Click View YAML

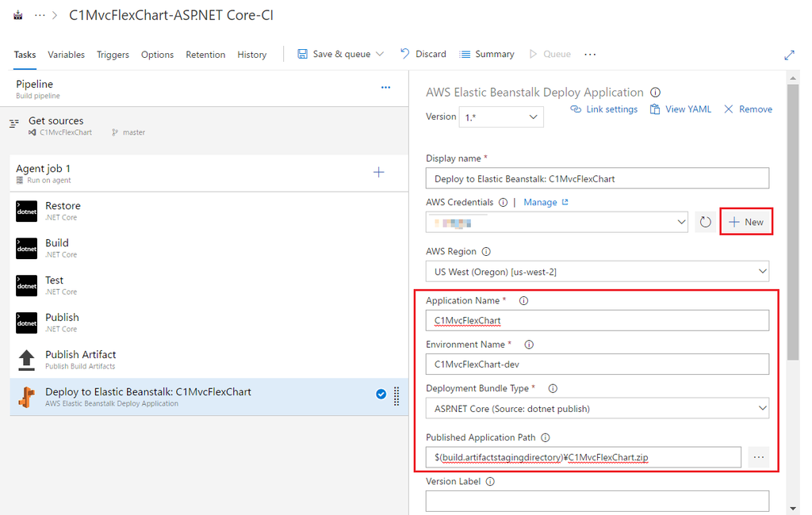[x=680, y=109]
